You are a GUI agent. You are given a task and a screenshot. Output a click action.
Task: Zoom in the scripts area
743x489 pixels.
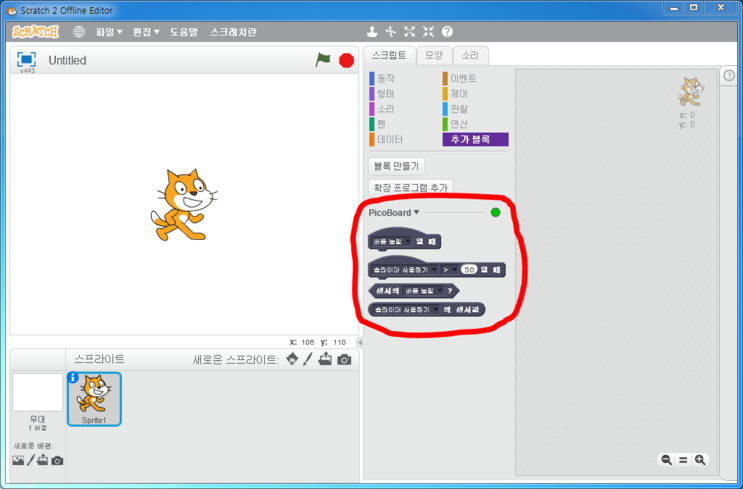(x=700, y=460)
